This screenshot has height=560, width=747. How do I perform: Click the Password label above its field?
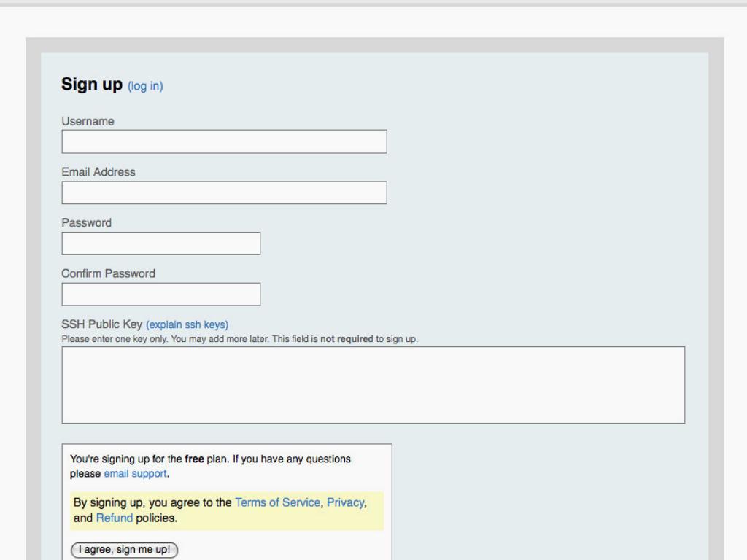point(86,223)
